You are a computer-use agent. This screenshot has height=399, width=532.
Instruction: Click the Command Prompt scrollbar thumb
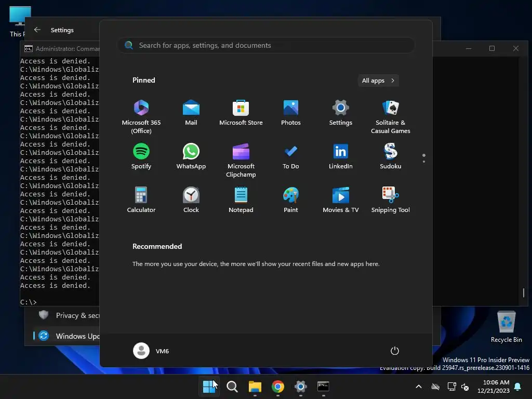click(x=524, y=292)
